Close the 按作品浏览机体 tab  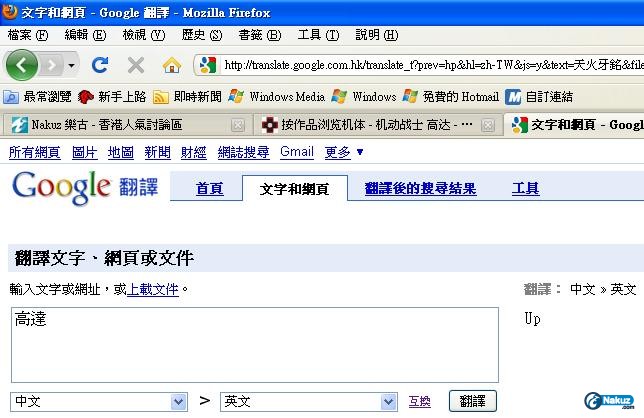coord(488,125)
